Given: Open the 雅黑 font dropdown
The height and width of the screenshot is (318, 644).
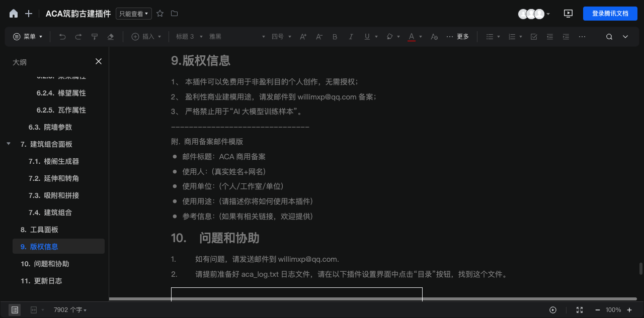Looking at the screenshot, I should [x=237, y=37].
